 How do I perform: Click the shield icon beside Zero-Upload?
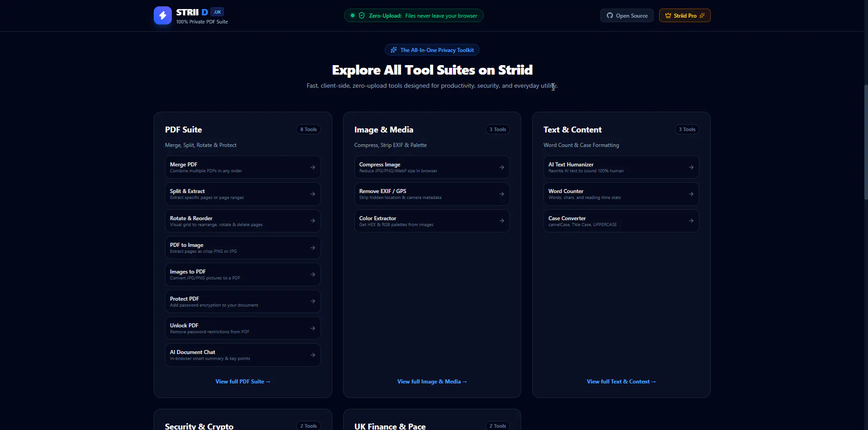point(362,16)
